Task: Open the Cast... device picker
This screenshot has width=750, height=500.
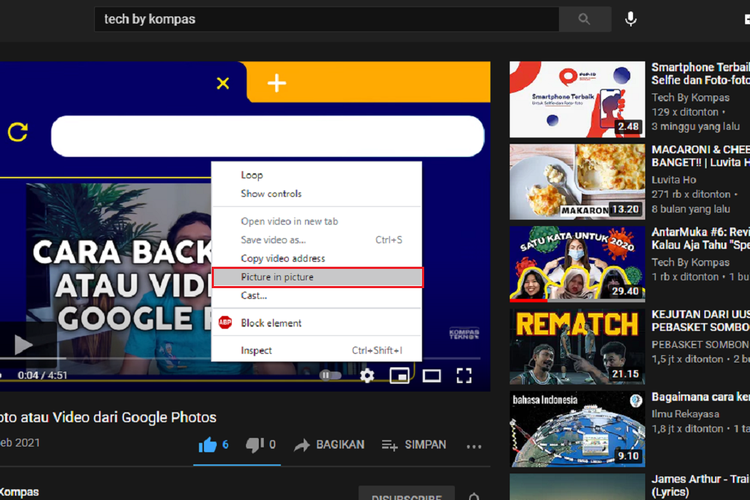Action: (254, 296)
